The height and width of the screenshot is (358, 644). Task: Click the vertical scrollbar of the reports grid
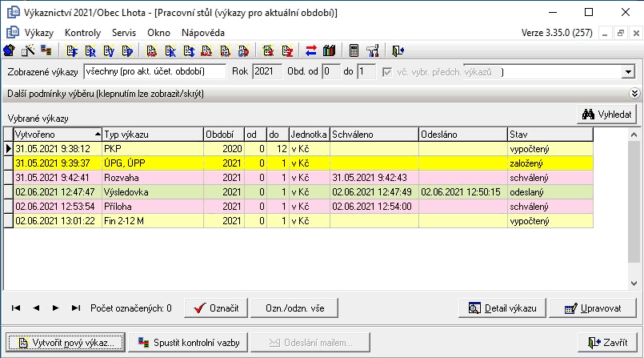tap(634, 208)
